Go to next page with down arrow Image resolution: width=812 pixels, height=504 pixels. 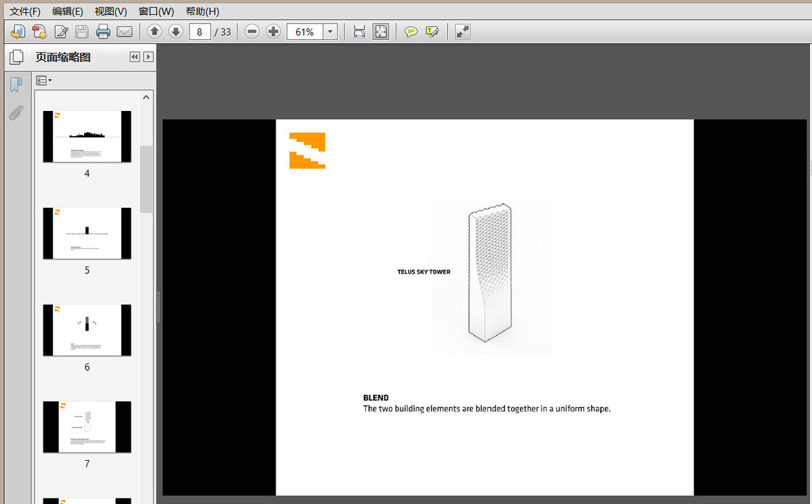176,32
